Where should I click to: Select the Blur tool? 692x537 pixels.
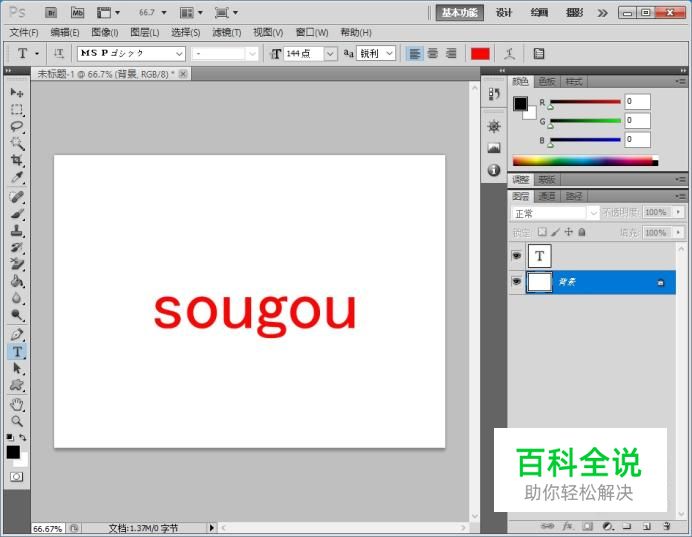(17, 298)
